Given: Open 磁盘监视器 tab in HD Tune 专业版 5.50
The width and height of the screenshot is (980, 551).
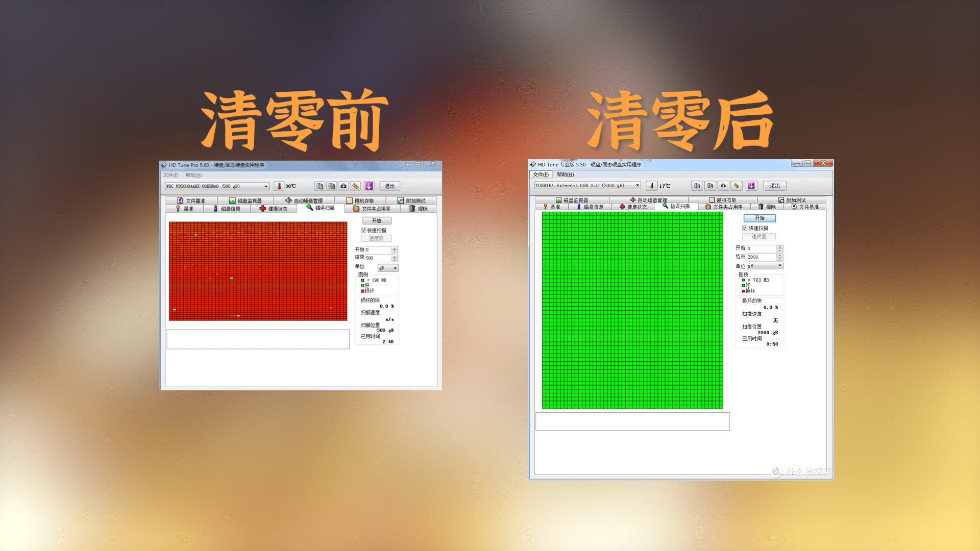Looking at the screenshot, I should click(572, 200).
